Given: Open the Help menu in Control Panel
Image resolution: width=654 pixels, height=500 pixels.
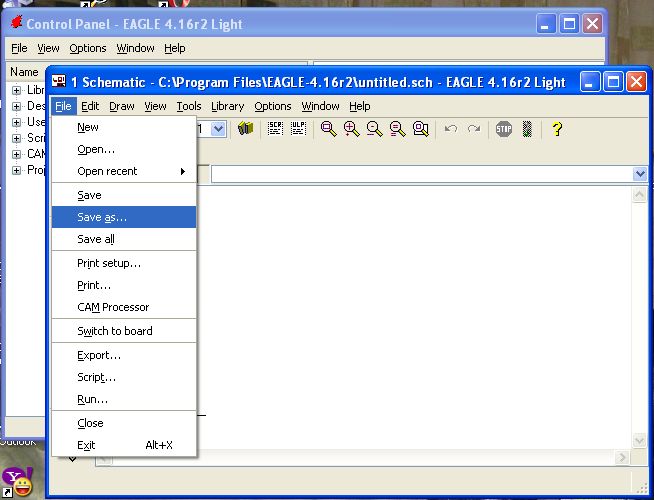Looking at the screenshot, I should pyautogui.click(x=174, y=48).
